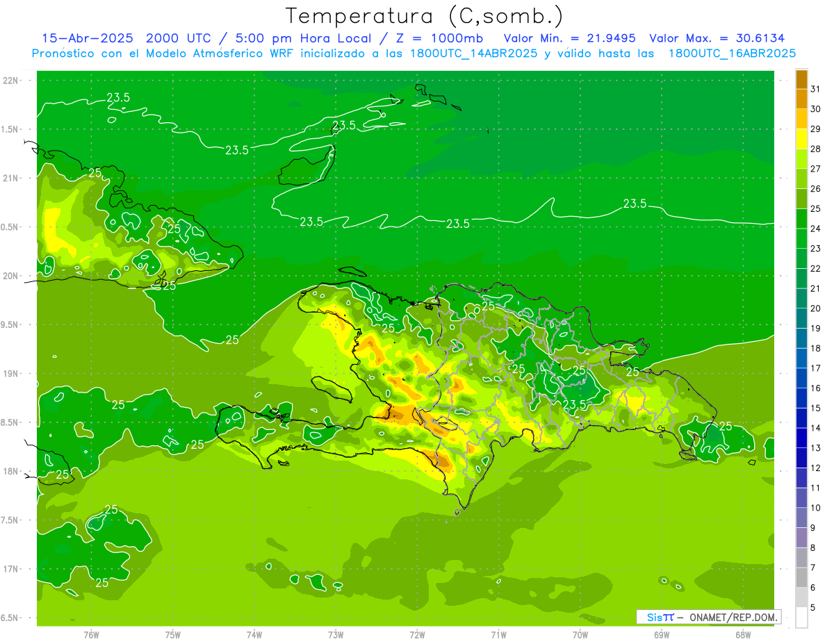Click the 'Valor Min. = 21.9495' text
This screenshot has height=644, width=834.
tap(570, 38)
